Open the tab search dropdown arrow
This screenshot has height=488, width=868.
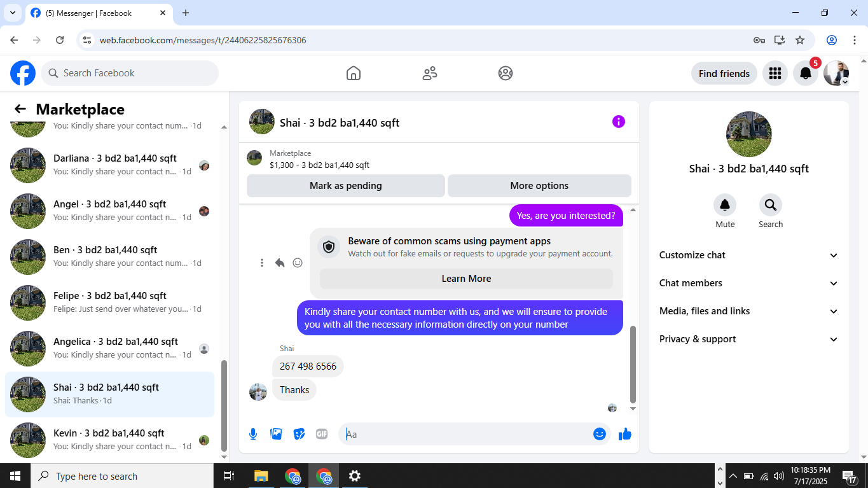[12, 13]
